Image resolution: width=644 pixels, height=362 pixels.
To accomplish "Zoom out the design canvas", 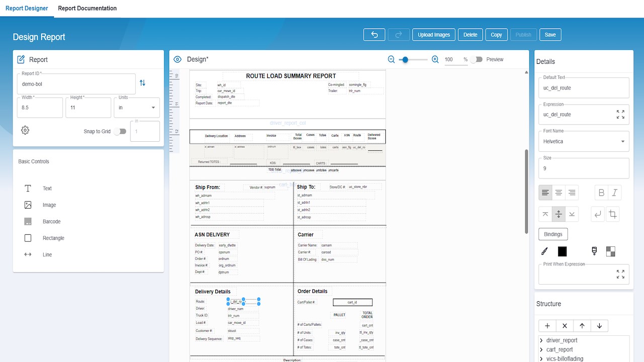I will pos(391,59).
